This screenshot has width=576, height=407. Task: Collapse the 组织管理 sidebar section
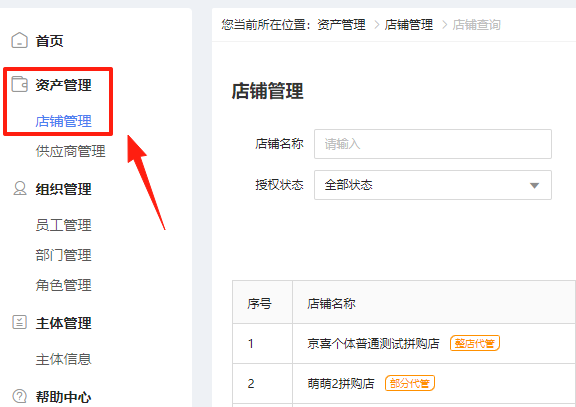click(x=64, y=189)
